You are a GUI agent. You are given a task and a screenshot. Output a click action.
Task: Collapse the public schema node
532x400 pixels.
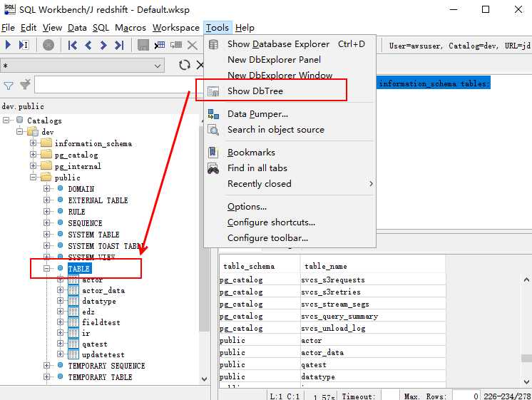coord(33,177)
